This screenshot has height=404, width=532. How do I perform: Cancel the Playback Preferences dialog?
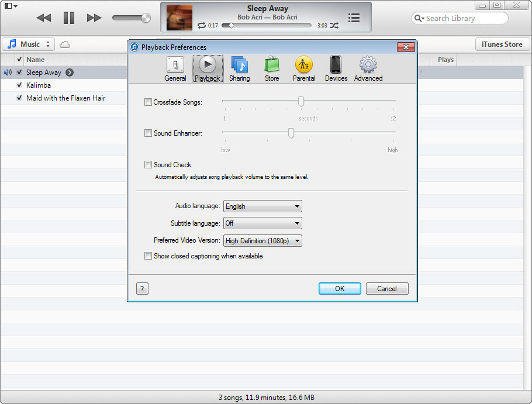tap(387, 289)
